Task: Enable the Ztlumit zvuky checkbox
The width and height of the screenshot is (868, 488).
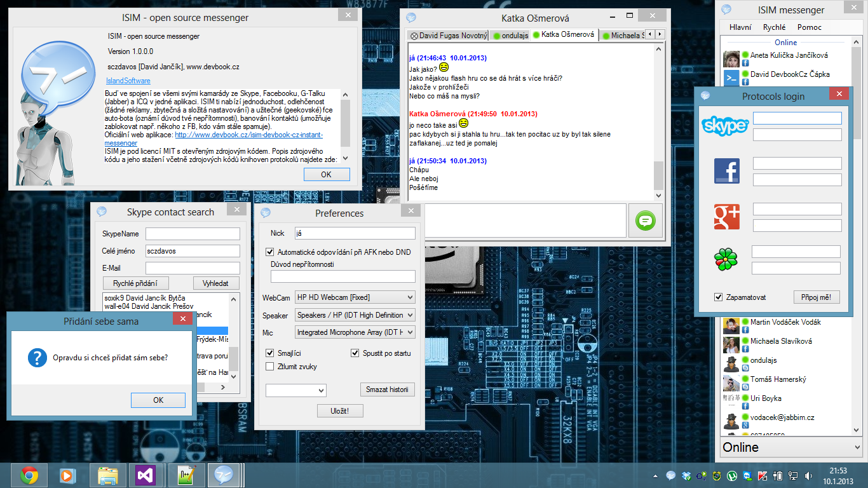Action: pos(270,367)
